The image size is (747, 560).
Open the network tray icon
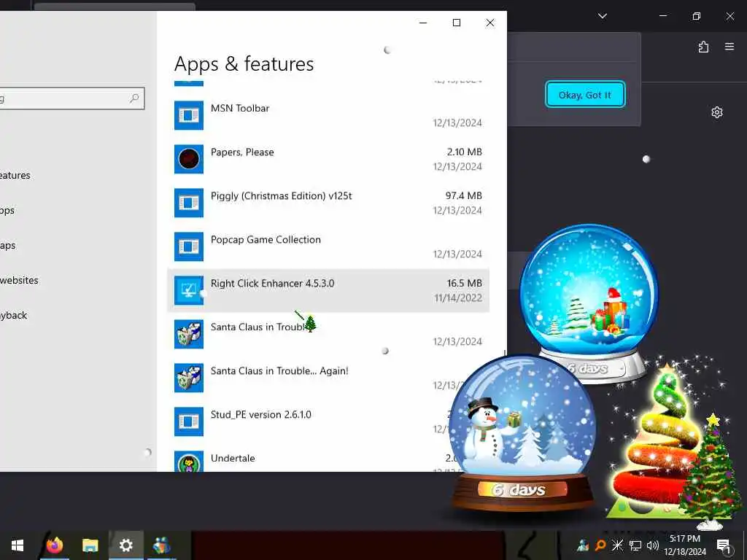point(635,545)
